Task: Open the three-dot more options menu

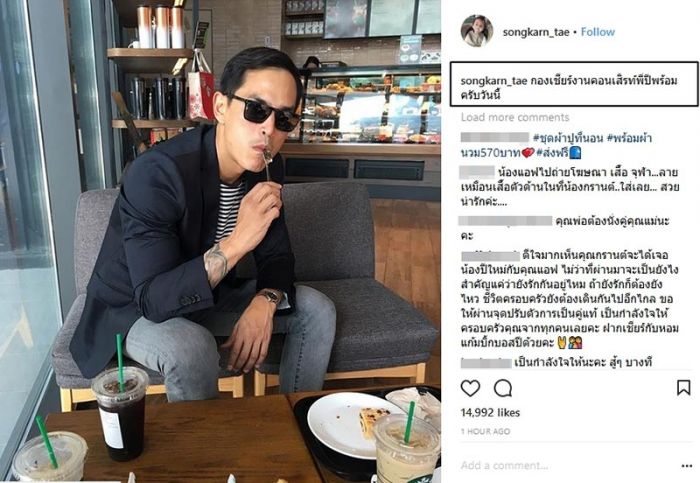Action: (x=687, y=466)
